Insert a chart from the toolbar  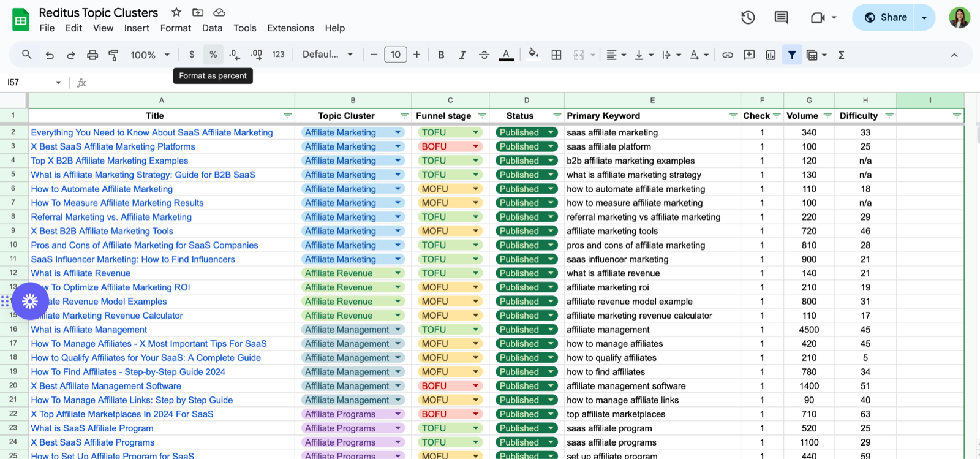(771, 55)
